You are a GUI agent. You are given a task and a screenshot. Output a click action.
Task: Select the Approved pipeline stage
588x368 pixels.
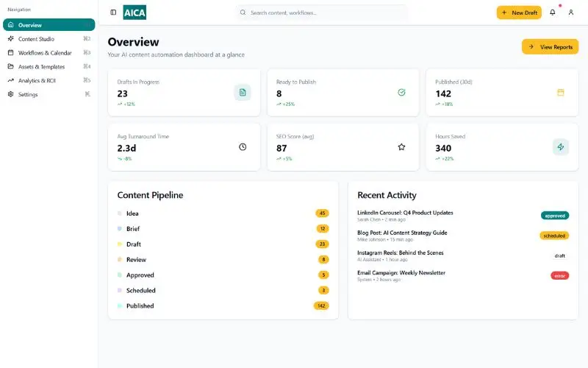pos(223,275)
